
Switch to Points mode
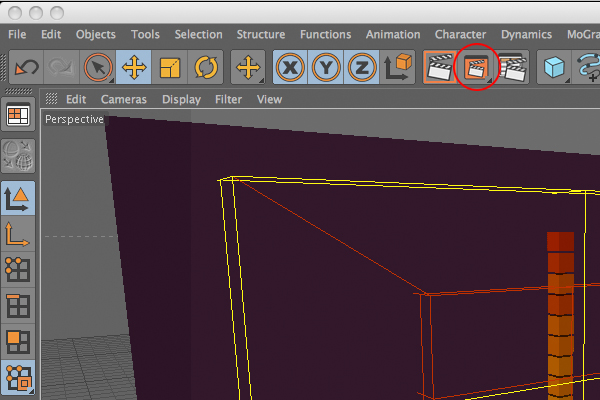click(18, 269)
